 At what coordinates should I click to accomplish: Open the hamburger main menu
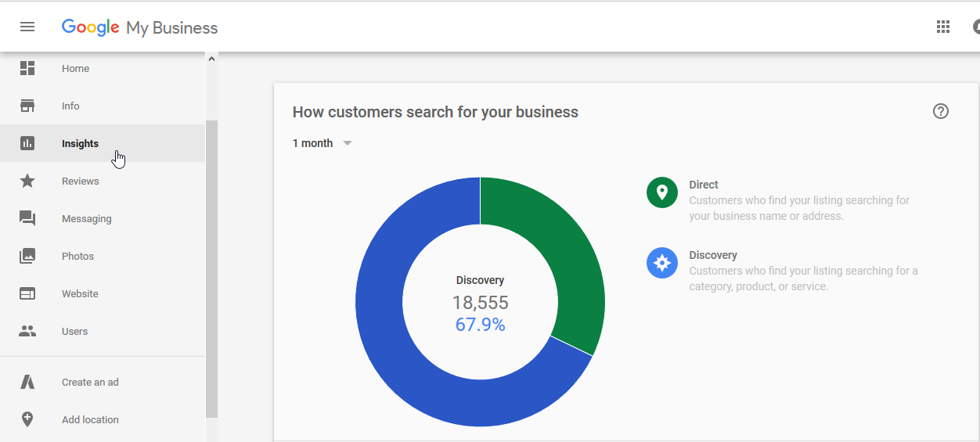(x=27, y=27)
